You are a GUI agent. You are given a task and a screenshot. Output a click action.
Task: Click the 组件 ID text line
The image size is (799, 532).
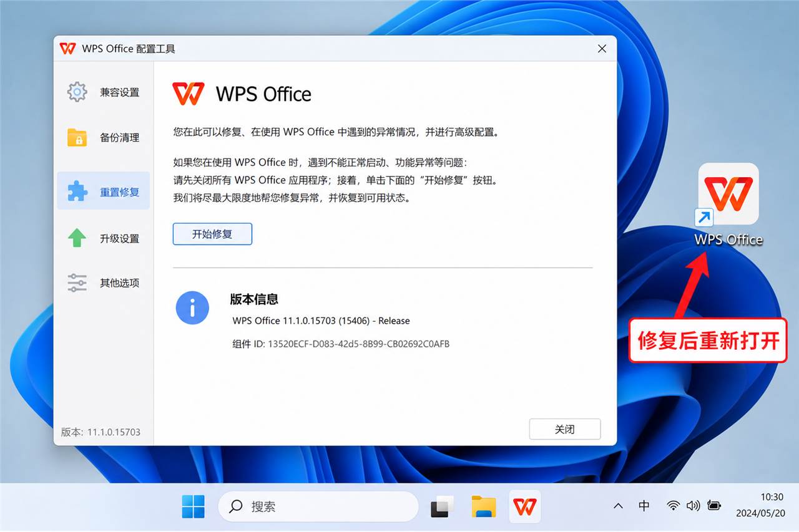point(341,344)
